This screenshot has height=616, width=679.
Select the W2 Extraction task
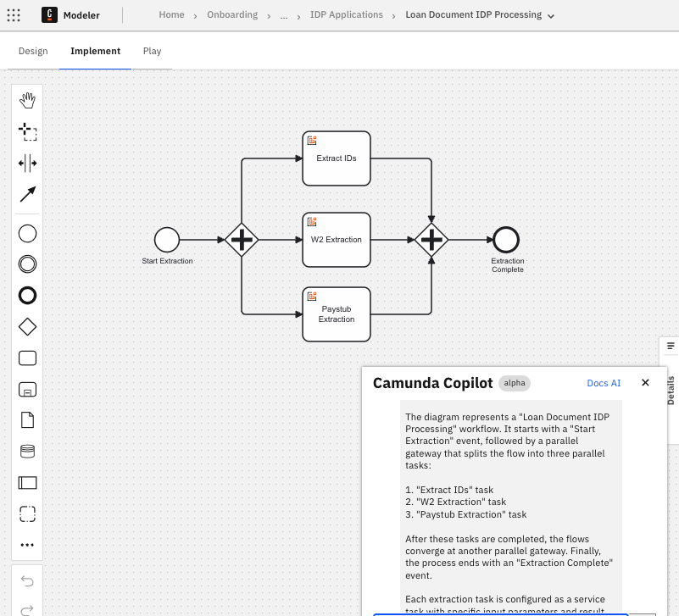tap(337, 240)
